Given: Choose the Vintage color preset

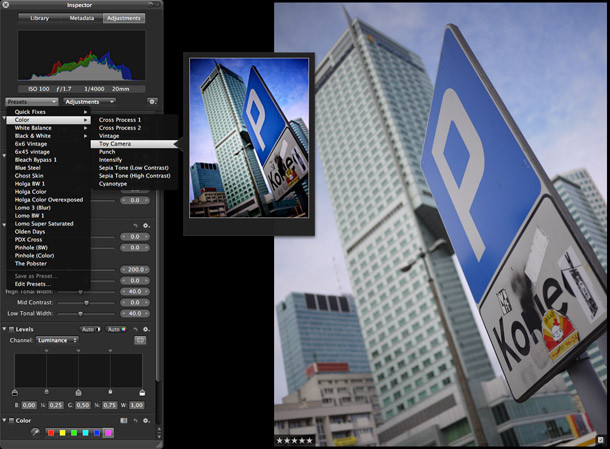Looking at the screenshot, I should coord(134,136).
